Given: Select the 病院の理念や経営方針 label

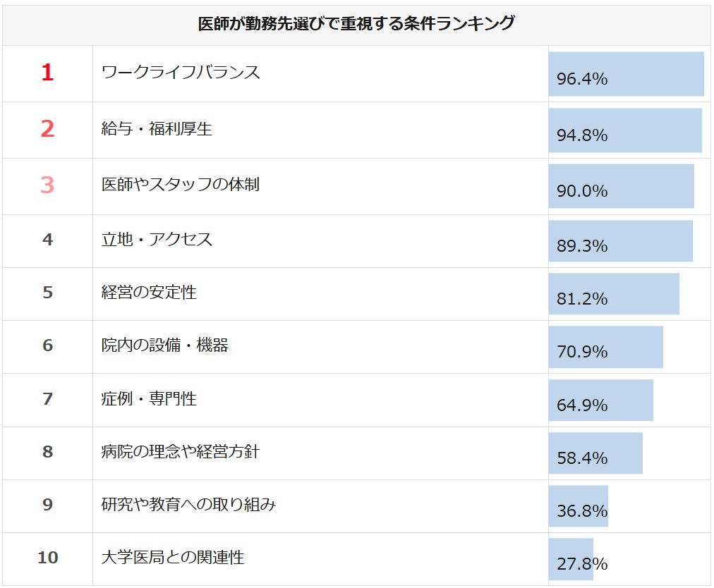Looking at the screenshot, I should click(181, 451).
